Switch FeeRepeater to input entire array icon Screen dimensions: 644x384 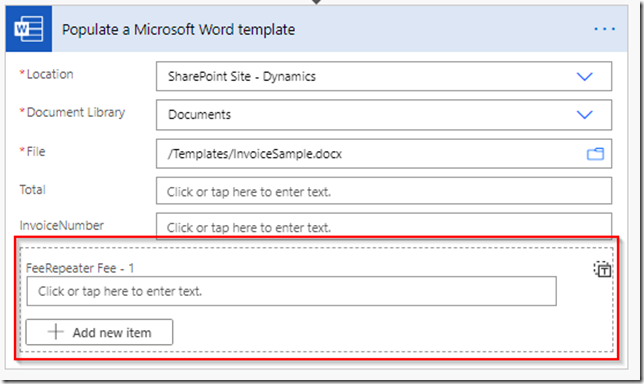[x=603, y=269]
